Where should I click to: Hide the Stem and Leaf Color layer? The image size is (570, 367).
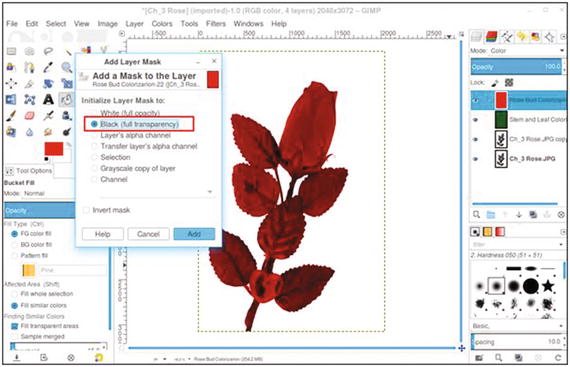[x=475, y=119]
